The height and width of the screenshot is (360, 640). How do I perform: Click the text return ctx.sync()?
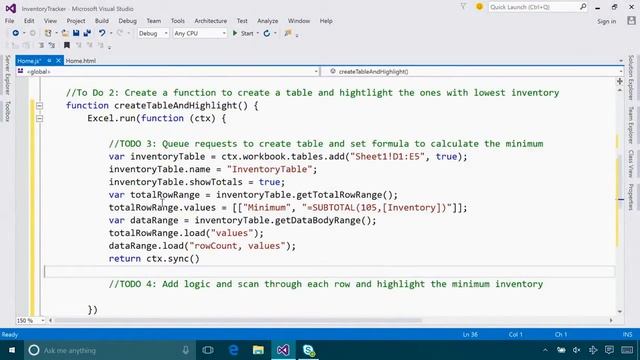pos(154,258)
